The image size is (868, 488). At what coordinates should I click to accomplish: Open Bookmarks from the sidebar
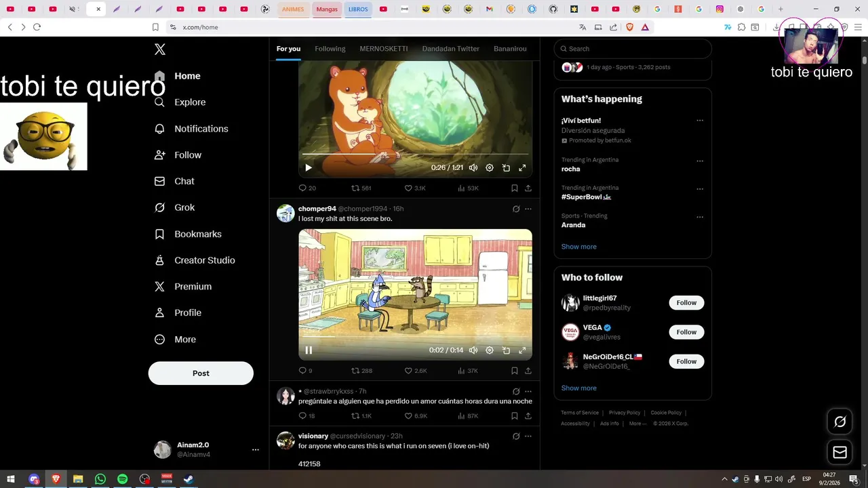pyautogui.click(x=188, y=234)
